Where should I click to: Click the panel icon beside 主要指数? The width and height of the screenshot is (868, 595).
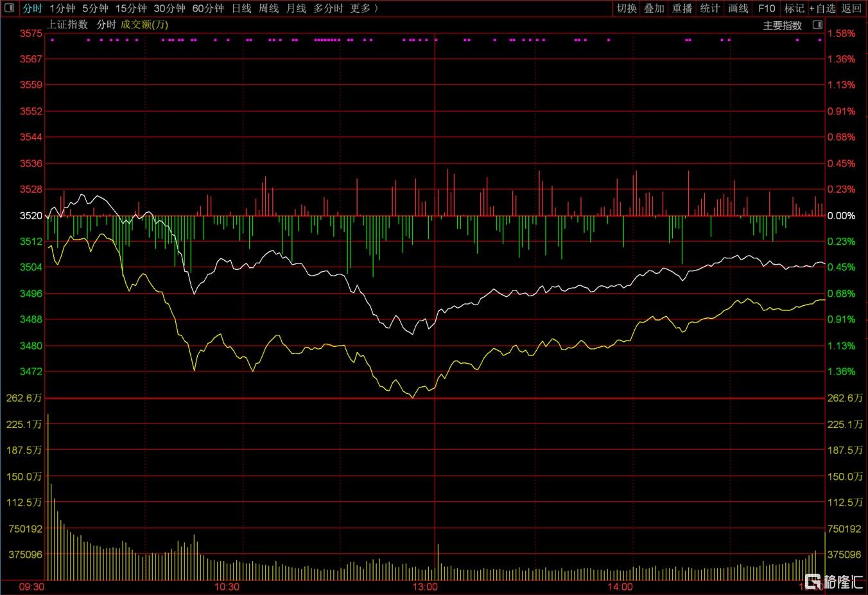tap(817, 25)
